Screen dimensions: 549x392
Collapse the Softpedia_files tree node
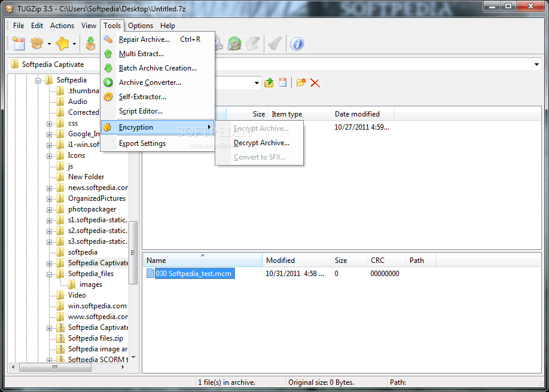tap(49, 274)
